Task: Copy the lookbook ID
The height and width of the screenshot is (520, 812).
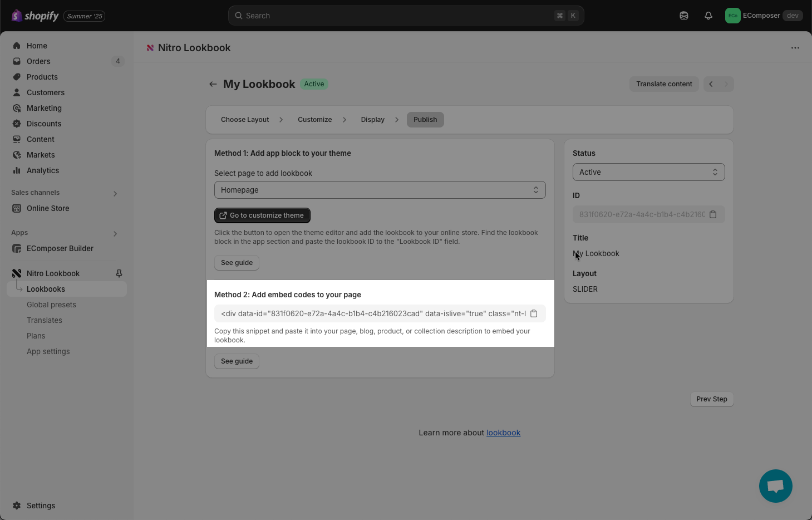Action: point(713,214)
